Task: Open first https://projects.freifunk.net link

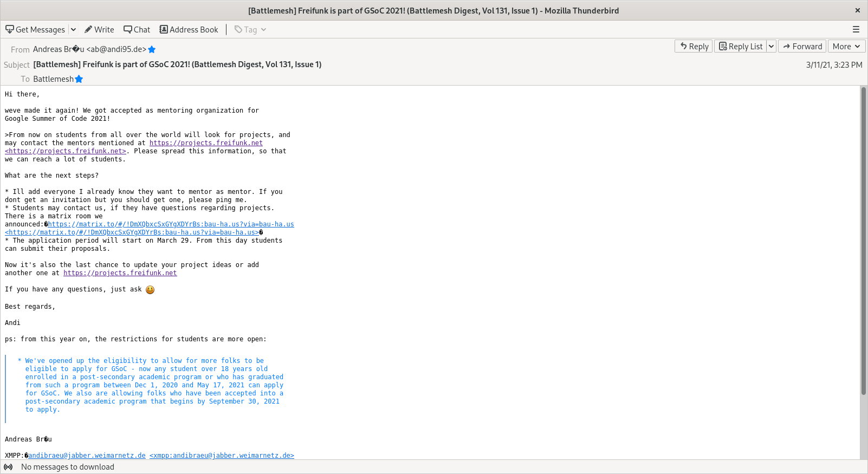Action: (x=206, y=143)
